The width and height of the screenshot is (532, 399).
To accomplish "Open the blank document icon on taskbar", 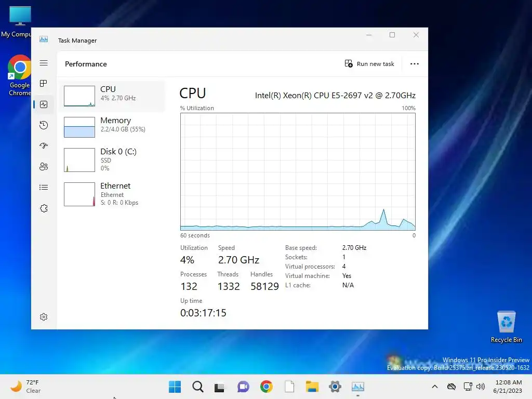I will 289,387.
